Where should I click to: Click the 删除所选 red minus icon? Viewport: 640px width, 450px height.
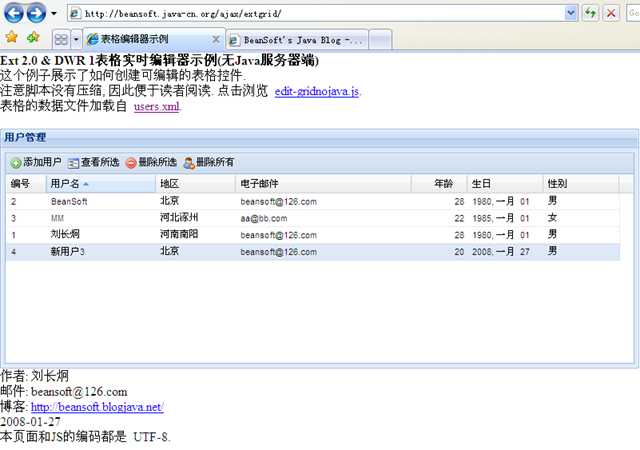131,163
